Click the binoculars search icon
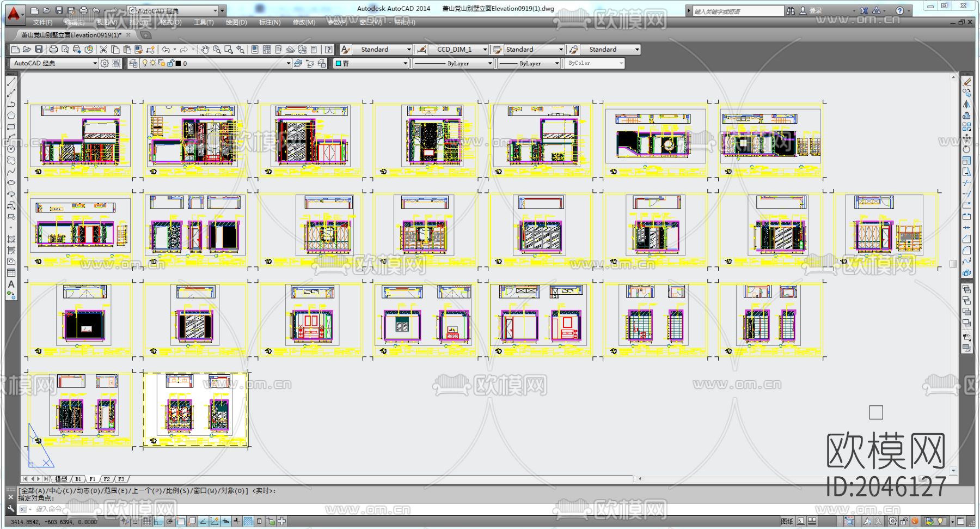Image resolution: width=980 pixels, height=529 pixels. [x=791, y=10]
